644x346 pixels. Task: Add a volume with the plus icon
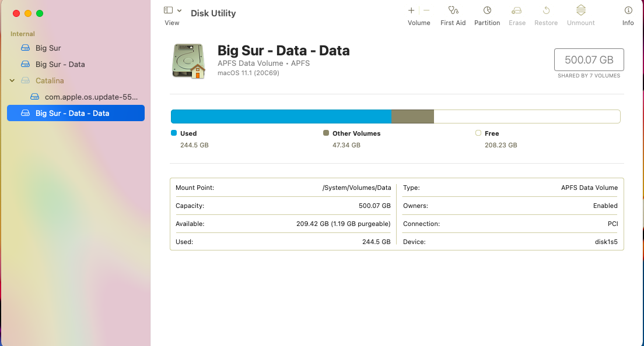(411, 10)
